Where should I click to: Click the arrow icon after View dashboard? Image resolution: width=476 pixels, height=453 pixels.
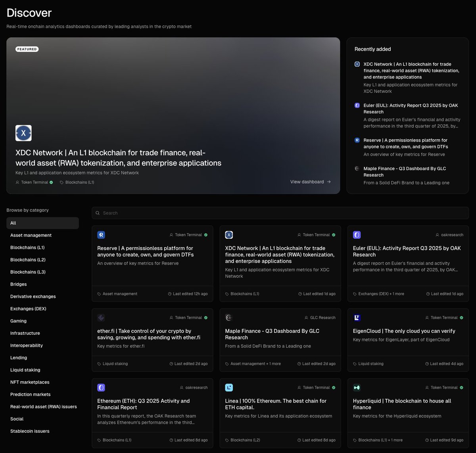pyautogui.click(x=329, y=182)
